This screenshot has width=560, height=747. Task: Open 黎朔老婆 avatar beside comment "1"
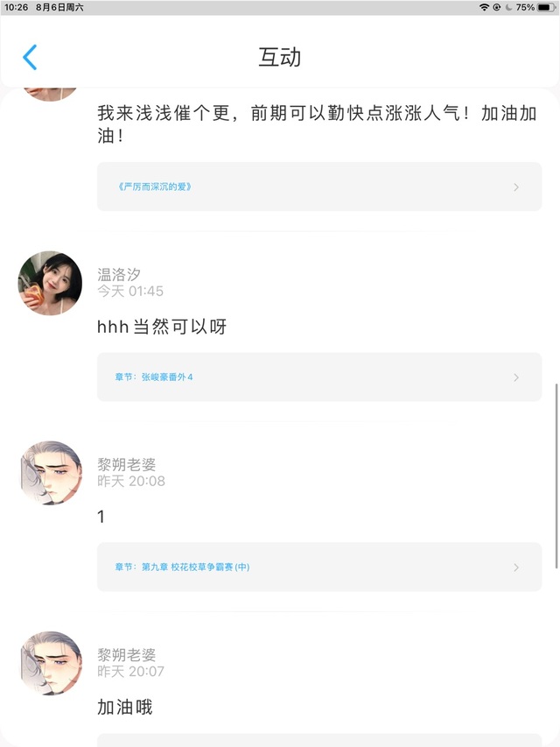pyautogui.click(x=50, y=473)
